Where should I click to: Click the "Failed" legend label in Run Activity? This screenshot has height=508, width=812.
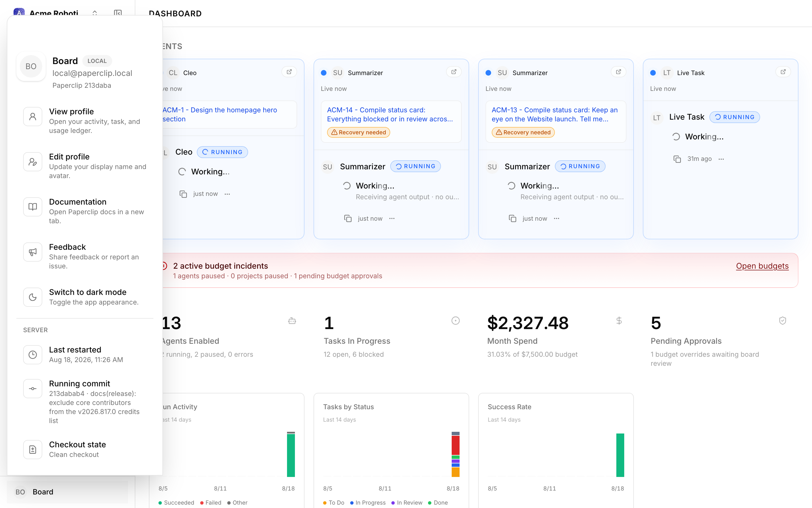(213, 503)
